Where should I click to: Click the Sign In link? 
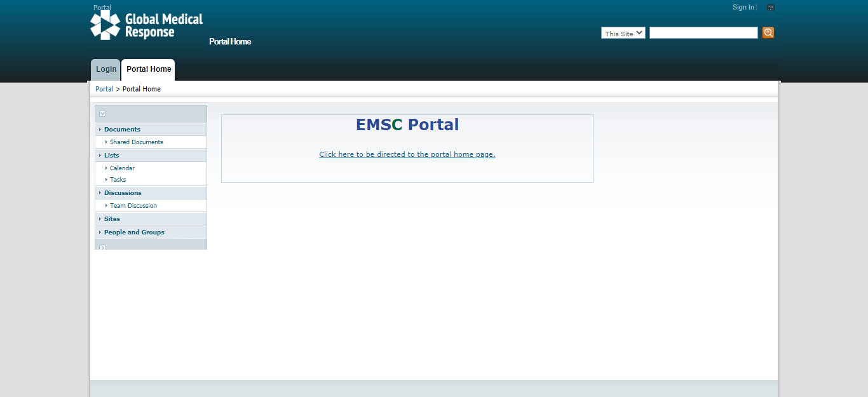click(743, 7)
